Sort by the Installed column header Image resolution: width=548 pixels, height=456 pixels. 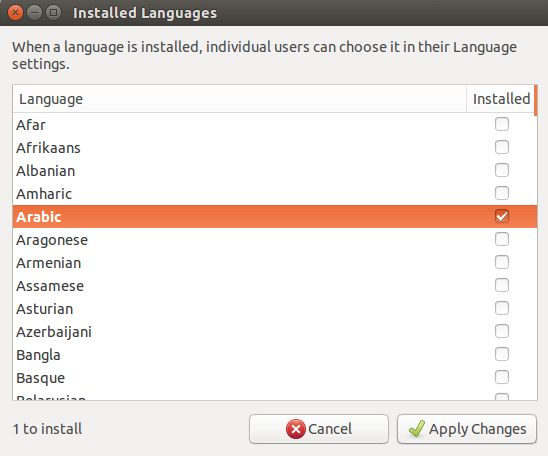click(x=501, y=99)
